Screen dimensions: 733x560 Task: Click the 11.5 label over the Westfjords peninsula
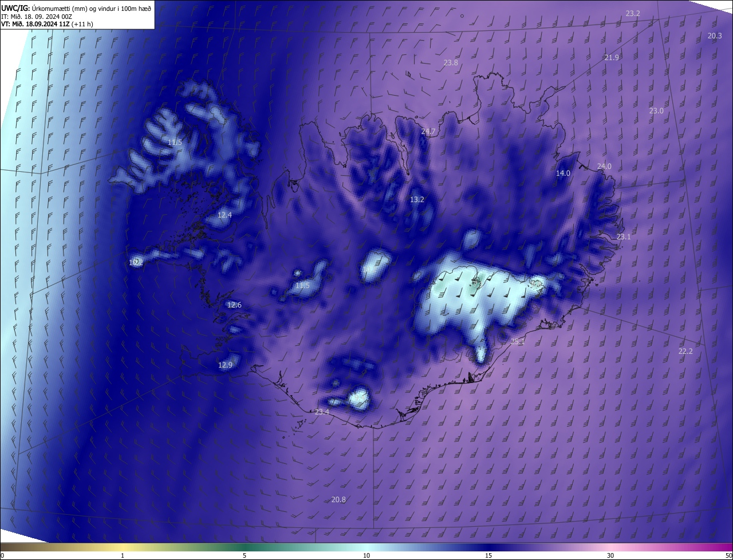(175, 142)
